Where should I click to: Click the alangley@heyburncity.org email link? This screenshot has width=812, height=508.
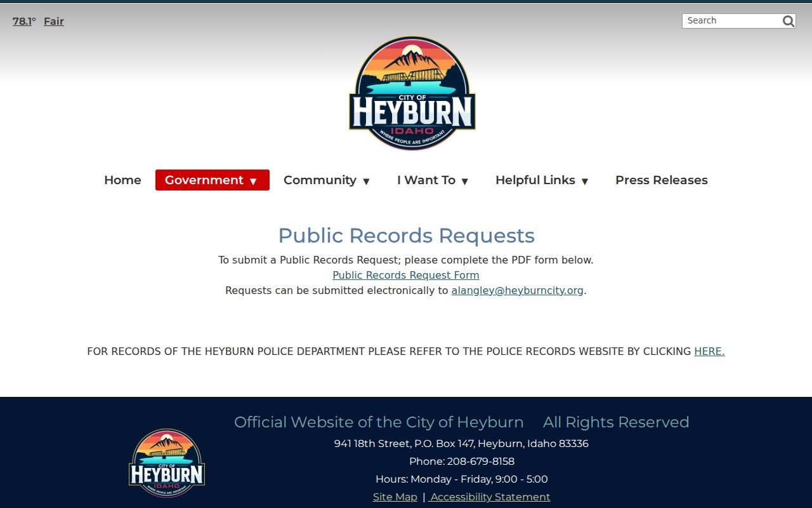(x=518, y=290)
